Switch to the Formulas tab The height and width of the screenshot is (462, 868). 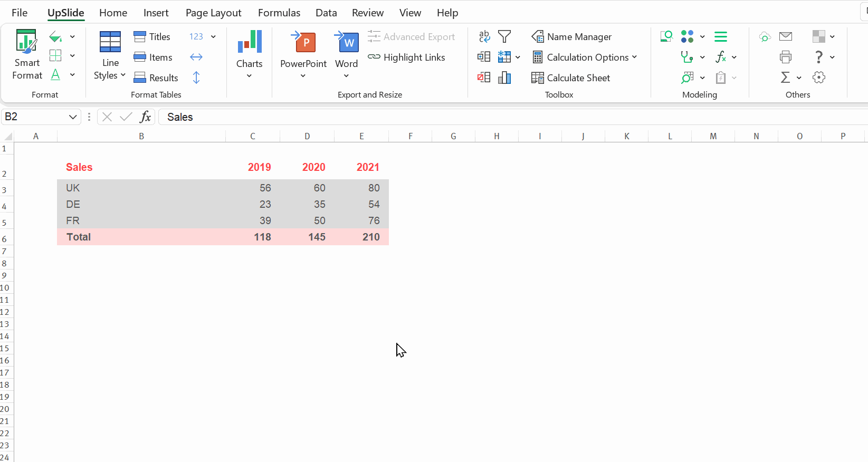point(279,13)
